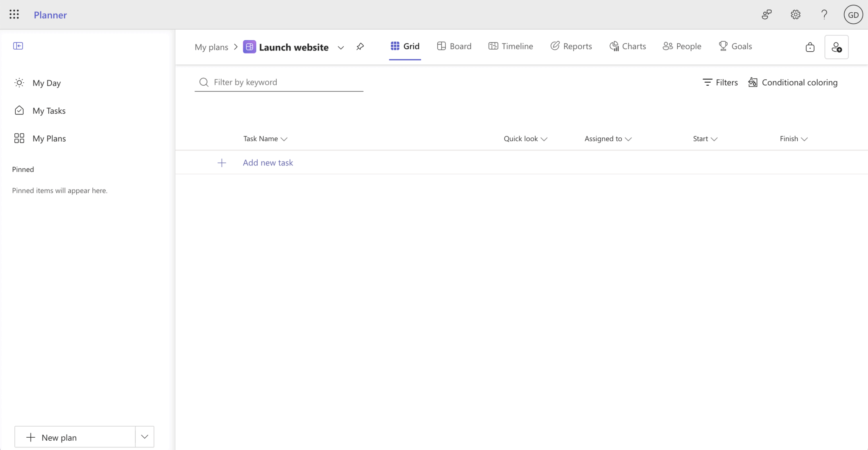The width and height of the screenshot is (868, 450).
Task: Switch to the Timeline tab
Action: [x=510, y=46]
